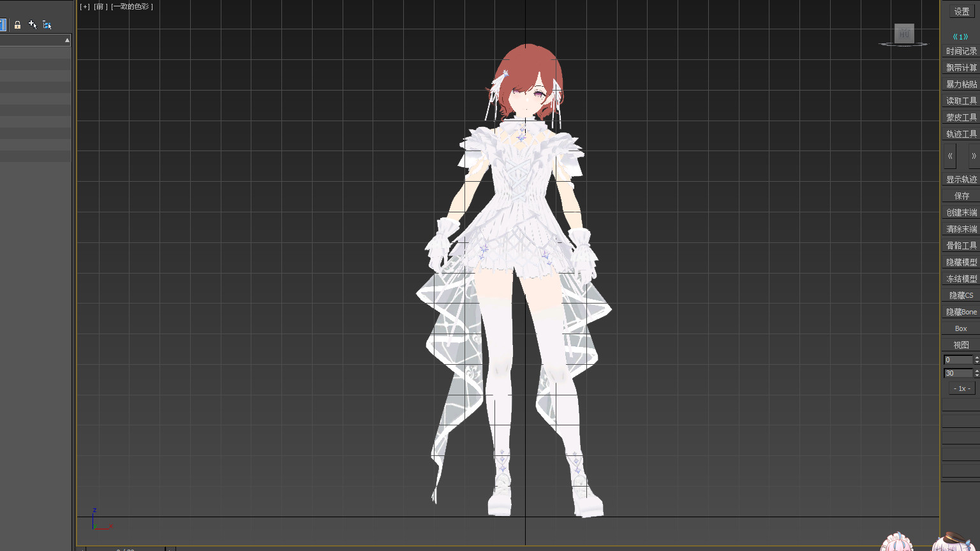Open the [前] view selection menu
Viewport: 980px width, 551px height.
[x=100, y=7]
